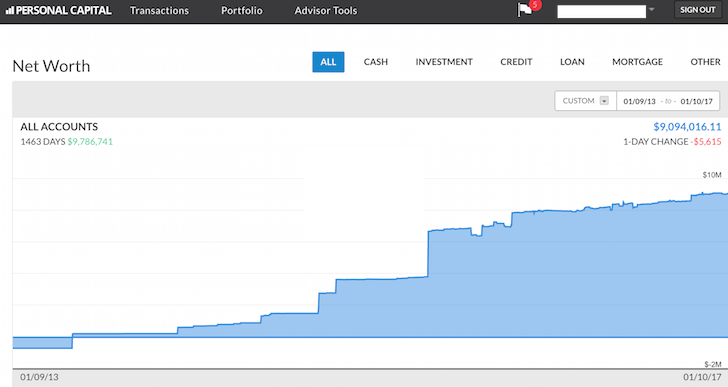Select the ALL accounts tab
The image size is (728, 387).
[328, 62]
